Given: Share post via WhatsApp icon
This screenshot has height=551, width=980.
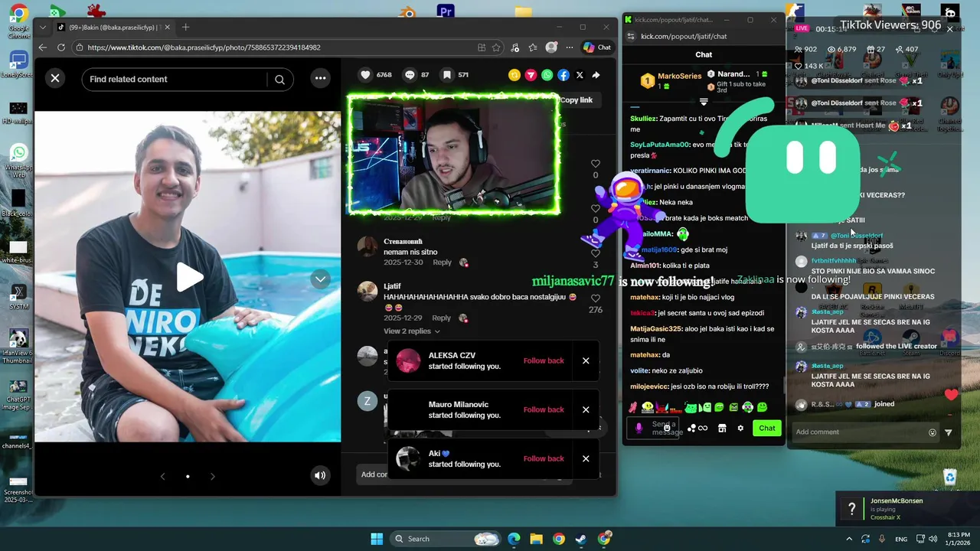Looking at the screenshot, I should 547,75.
